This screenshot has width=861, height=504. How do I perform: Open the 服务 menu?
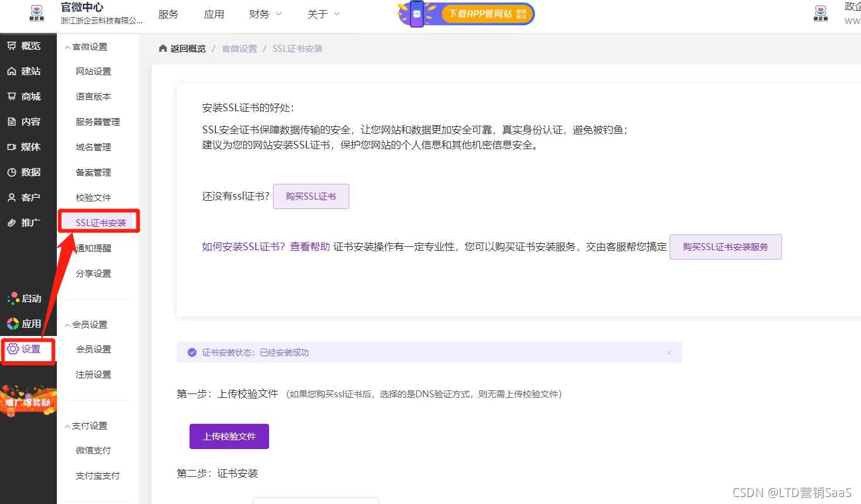[168, 13]
